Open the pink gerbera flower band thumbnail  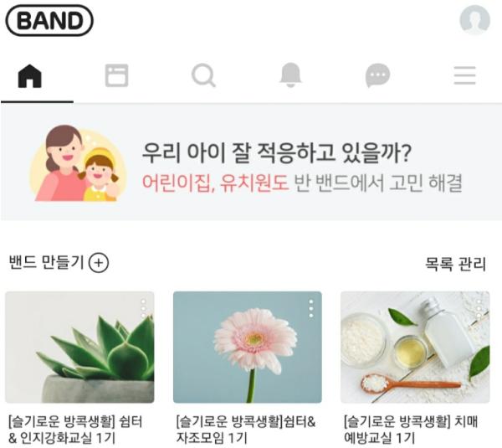point(248,347)
